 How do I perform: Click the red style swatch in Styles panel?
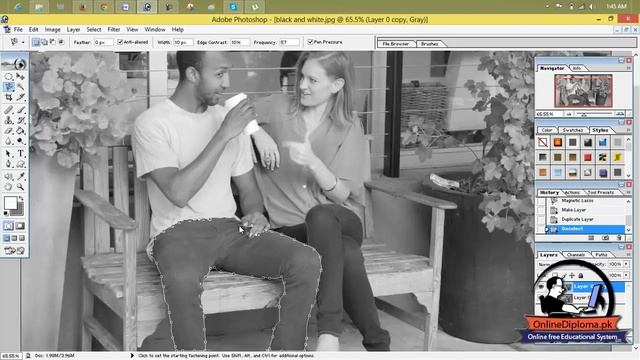coord(588,157)
